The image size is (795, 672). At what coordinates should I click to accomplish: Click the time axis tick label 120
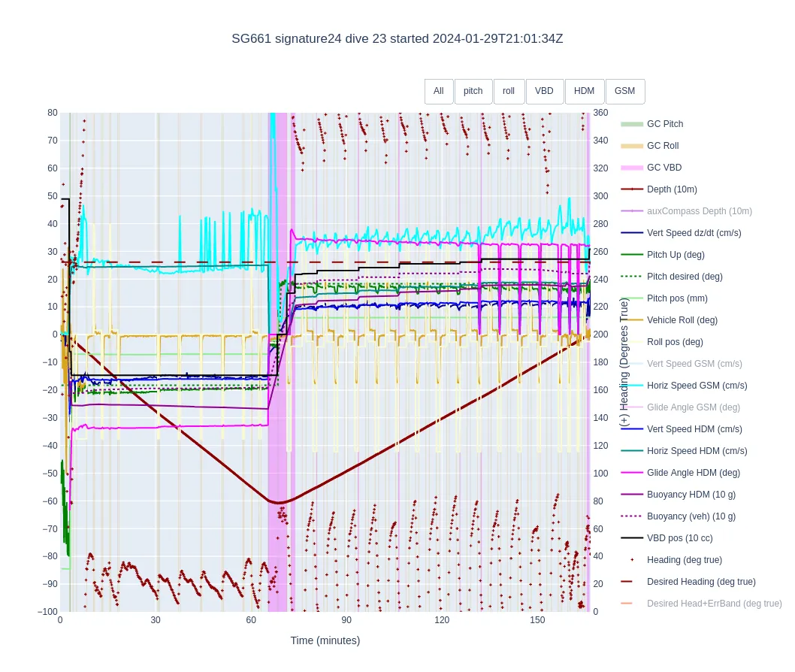pos(442,620)
